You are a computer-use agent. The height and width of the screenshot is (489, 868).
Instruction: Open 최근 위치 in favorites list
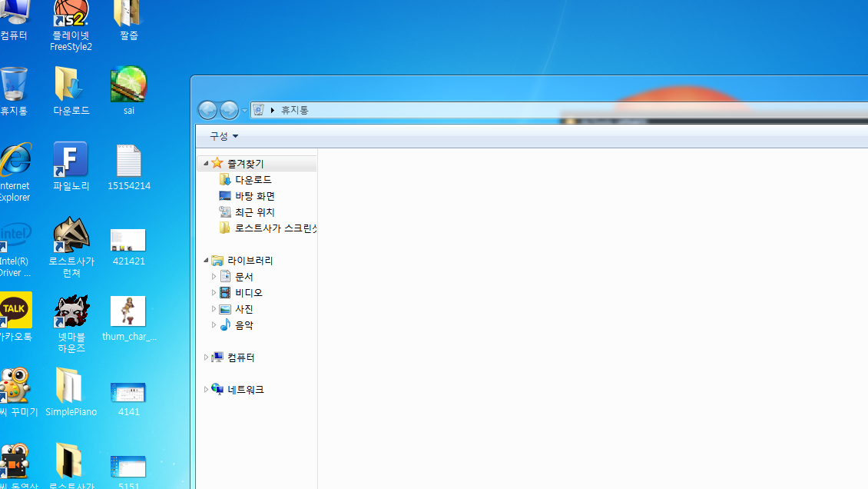coord(255,211)
